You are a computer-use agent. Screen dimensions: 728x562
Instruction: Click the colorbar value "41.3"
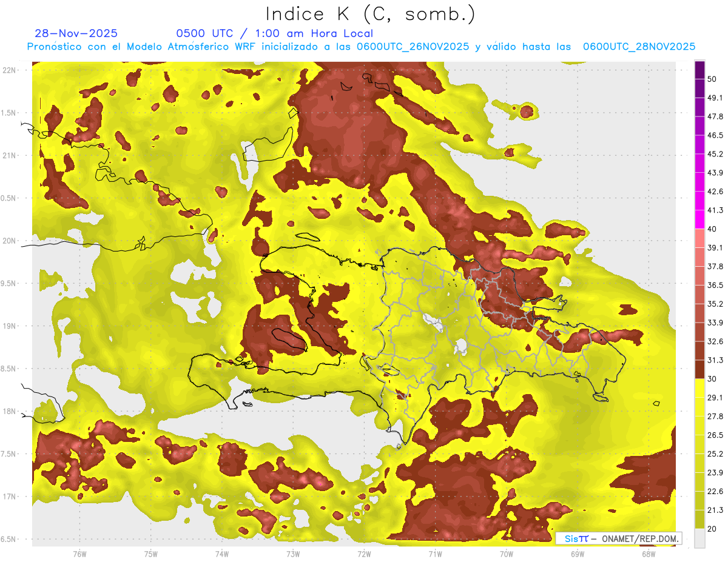pos(715,210)
